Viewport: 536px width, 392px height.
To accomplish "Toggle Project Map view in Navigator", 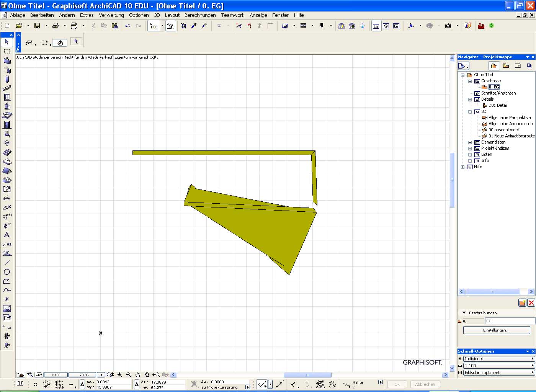I will click(494, 66).
